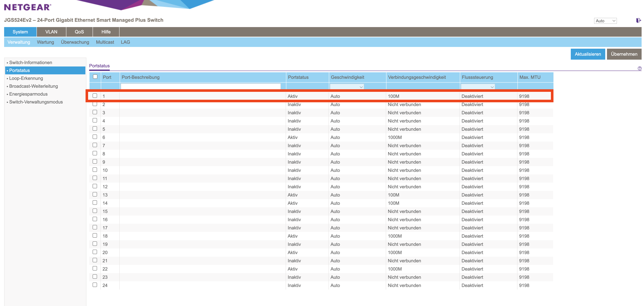The image size is (644, 306).
Task: Open the Überwachung submenu
Action: point(75,42)
